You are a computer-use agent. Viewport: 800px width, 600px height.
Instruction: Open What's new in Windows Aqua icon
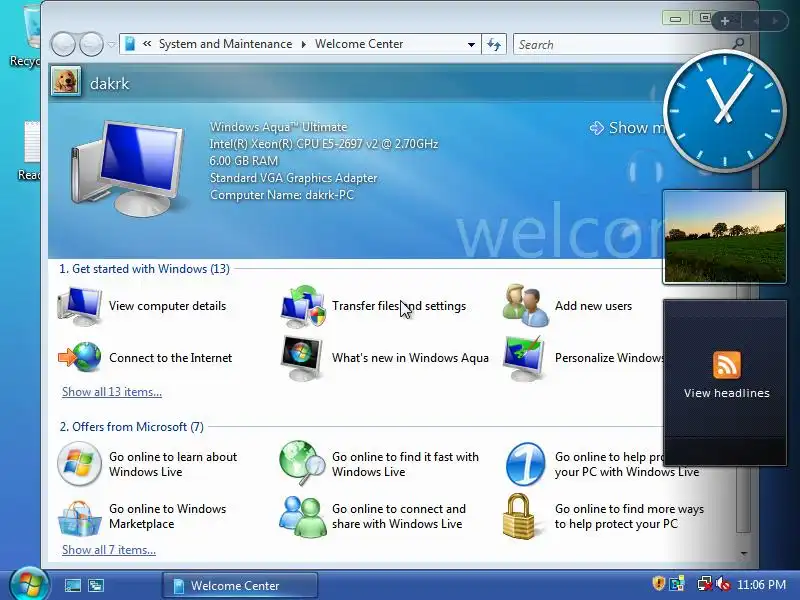(x=302, y=358)
